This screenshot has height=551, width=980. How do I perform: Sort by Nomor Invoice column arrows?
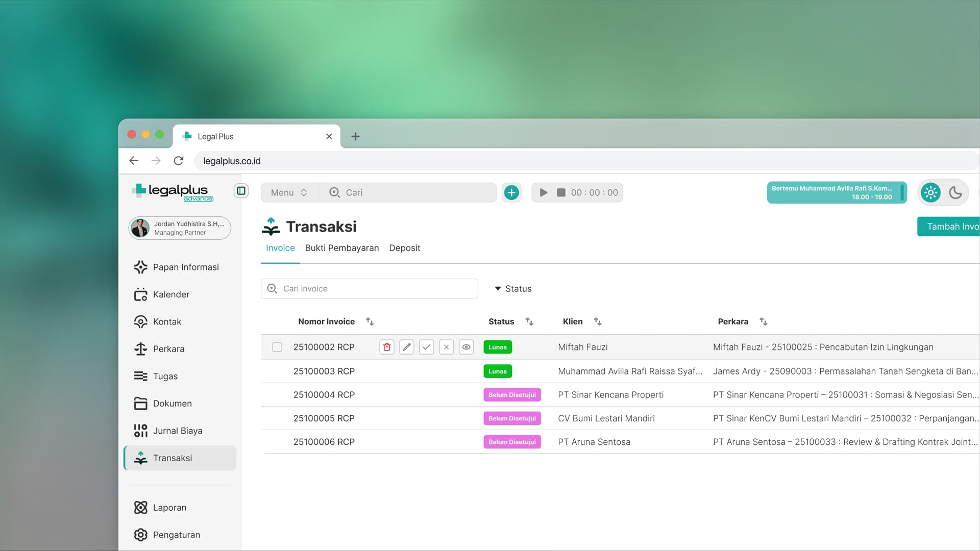coord(370,321)
